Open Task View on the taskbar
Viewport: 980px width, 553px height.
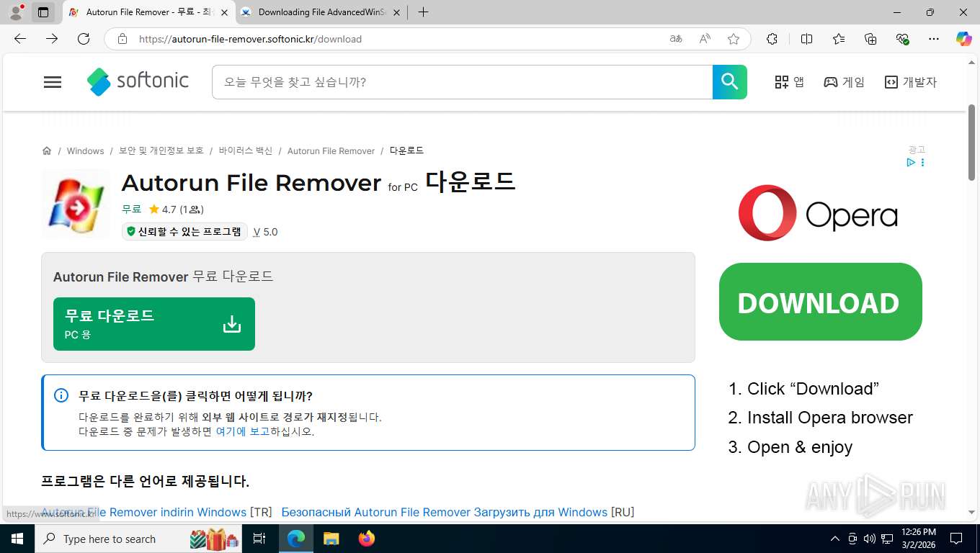point(259,539)
